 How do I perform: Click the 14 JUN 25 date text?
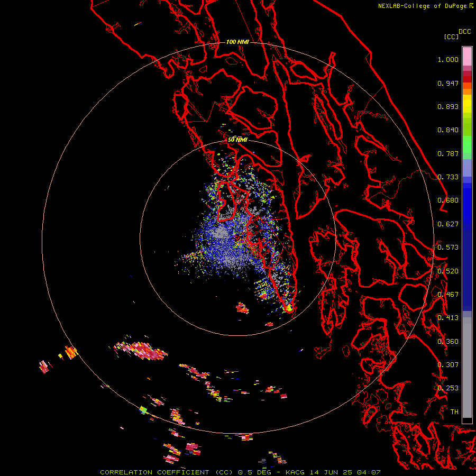pos(330,472)
